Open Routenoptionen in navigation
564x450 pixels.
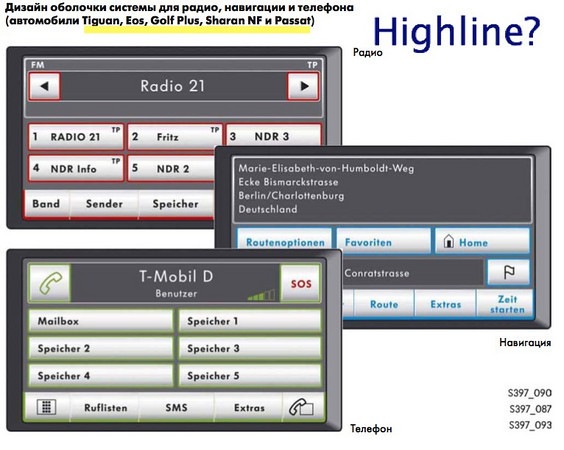[x=285, y=242]
